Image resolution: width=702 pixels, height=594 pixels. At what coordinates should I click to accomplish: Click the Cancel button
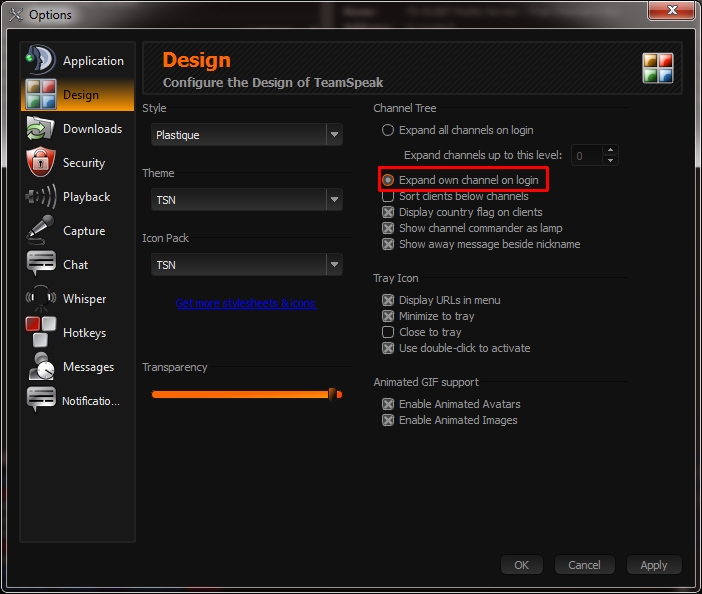(584, 565)
